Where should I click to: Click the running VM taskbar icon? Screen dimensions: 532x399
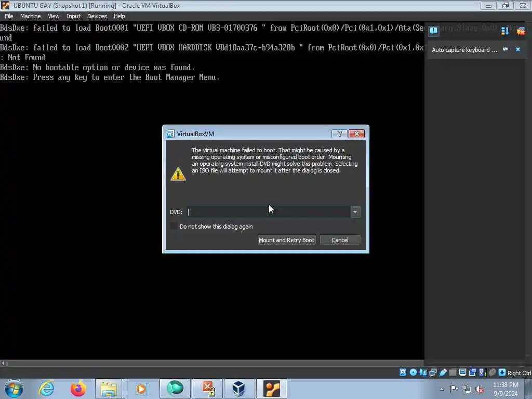coord(271,389)
